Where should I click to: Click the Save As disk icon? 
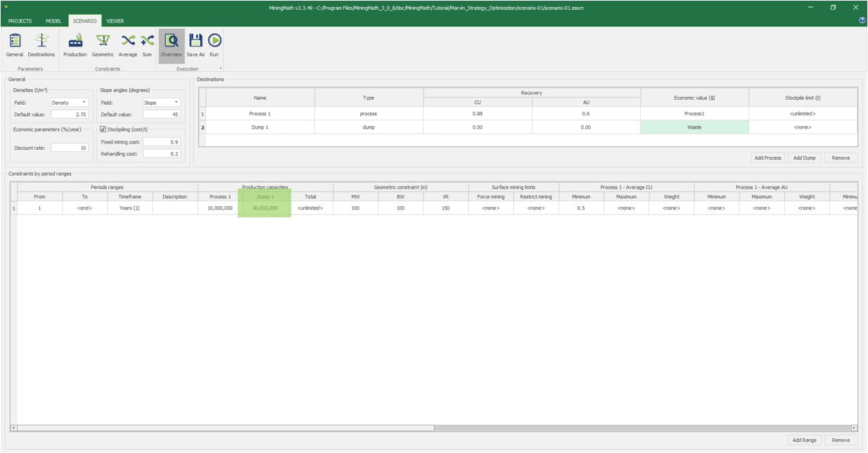[196, 41]
